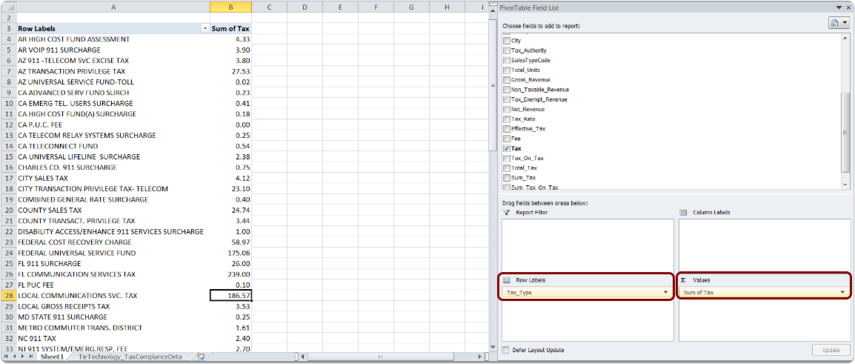The height and width of the screenshot is (364, 855).
Task: Check the Effective_Tax field
Action: [x=507, y=129]
